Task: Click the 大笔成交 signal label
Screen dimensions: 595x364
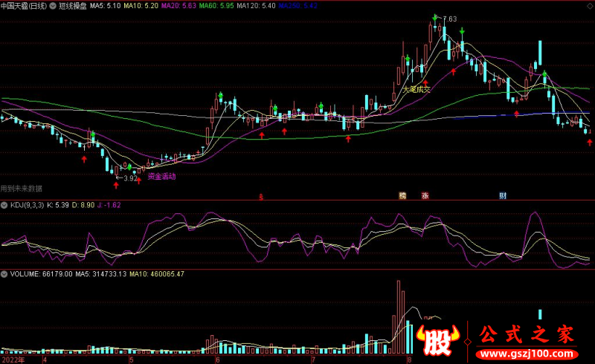Action: point(416,89)
